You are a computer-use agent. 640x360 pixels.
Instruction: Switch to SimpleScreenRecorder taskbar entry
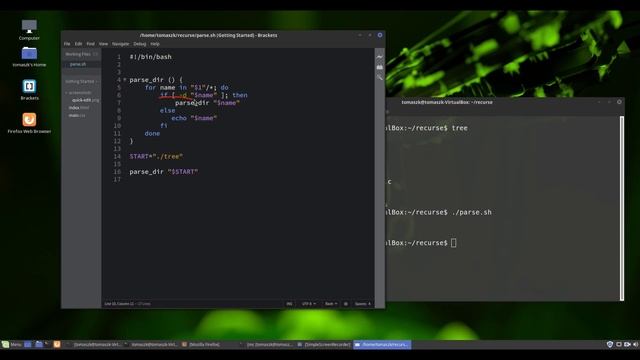click(324, 344)
